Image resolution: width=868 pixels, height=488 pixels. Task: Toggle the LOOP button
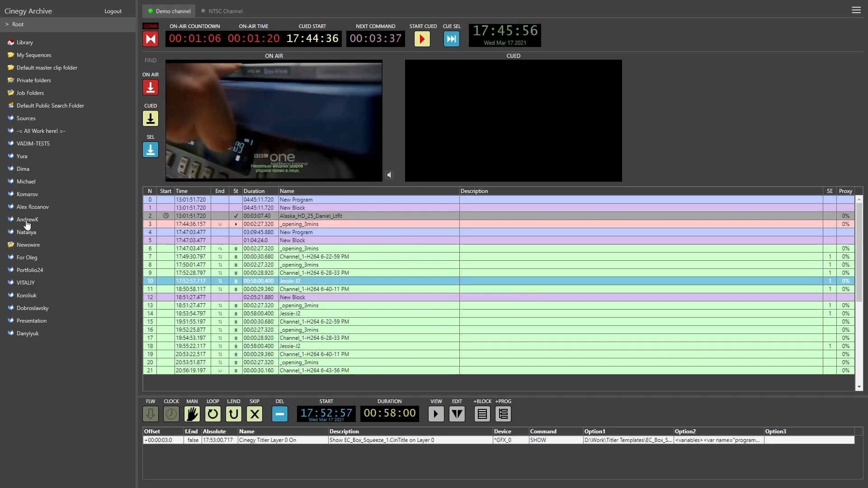point(213,413)
